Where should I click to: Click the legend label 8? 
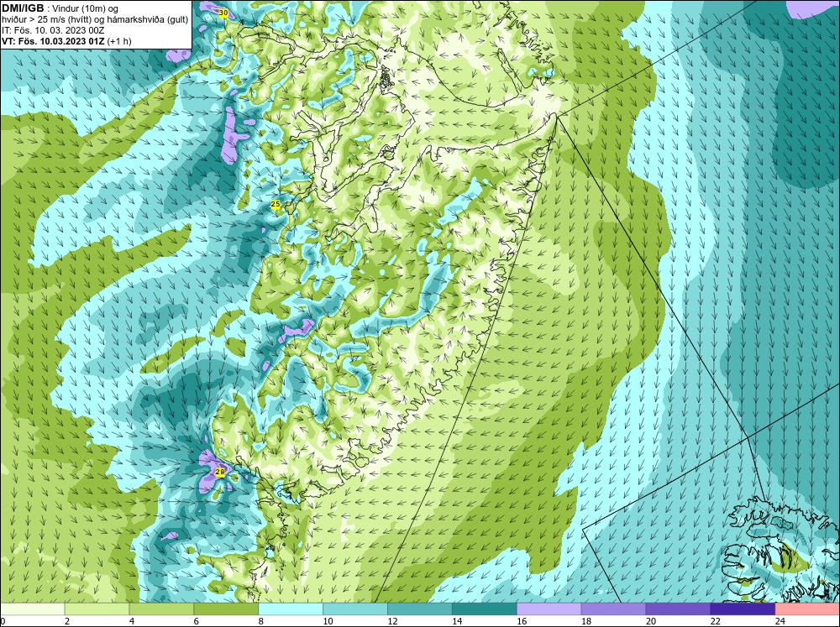click(x=262, y=621)
